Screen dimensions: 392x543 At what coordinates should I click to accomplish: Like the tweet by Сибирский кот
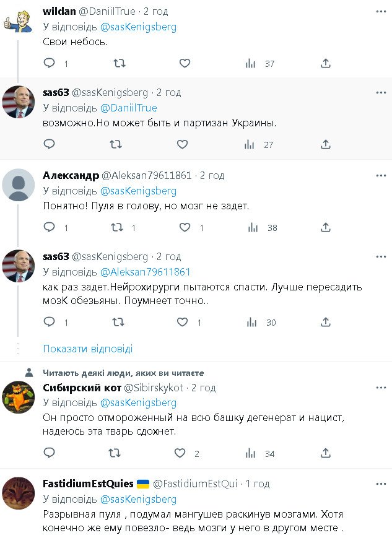point(180,453)
